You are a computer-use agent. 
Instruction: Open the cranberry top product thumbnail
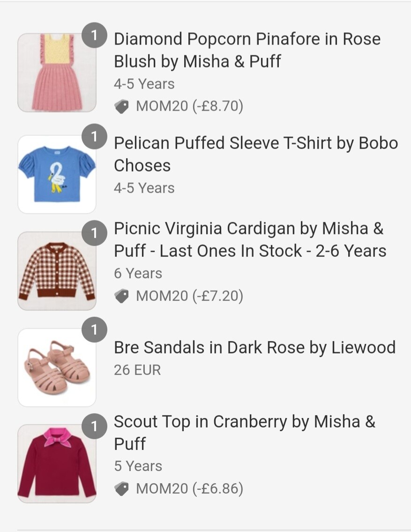click(57, 464)
